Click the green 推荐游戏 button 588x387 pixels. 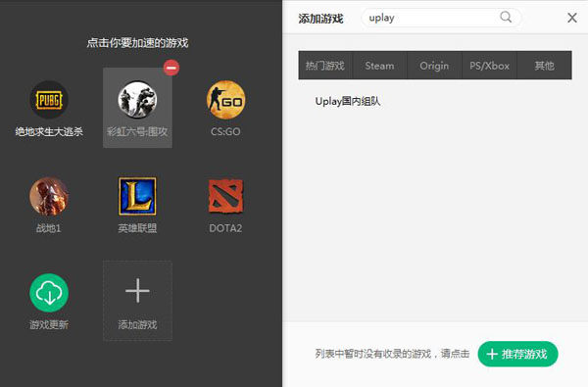(x=517, y=354)
